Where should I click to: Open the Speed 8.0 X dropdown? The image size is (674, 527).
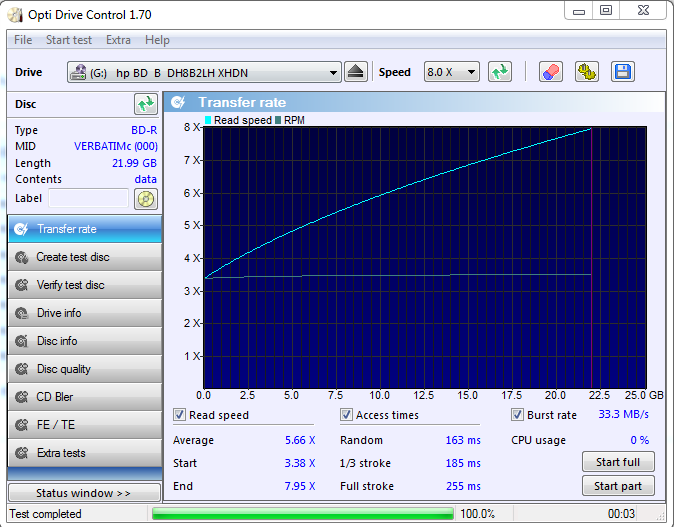pos(451,72)
